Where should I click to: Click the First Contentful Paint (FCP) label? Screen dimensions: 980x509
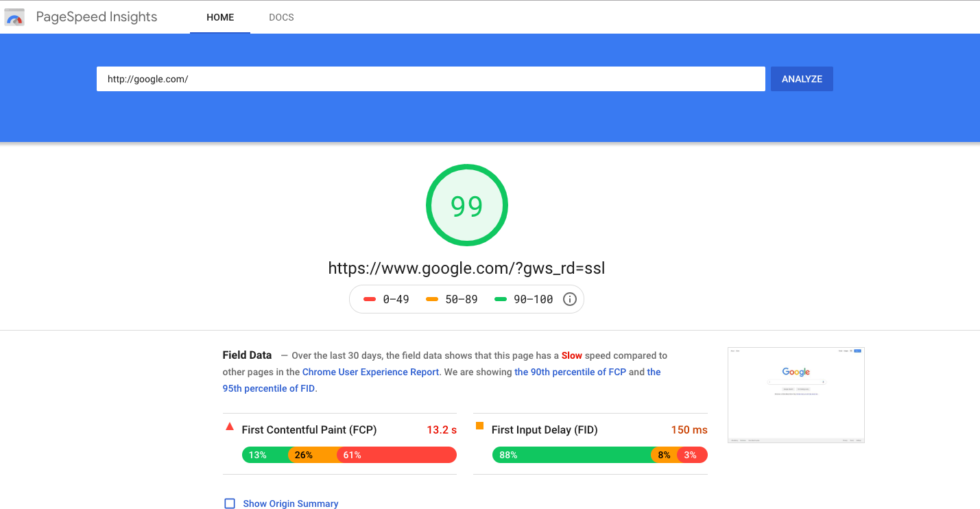click(x=309, y=430)
